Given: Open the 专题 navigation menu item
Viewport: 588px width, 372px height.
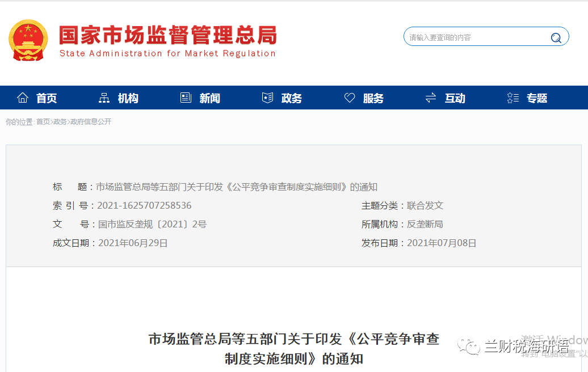Looking at the screenshot, I should click(x=537, y=98).
